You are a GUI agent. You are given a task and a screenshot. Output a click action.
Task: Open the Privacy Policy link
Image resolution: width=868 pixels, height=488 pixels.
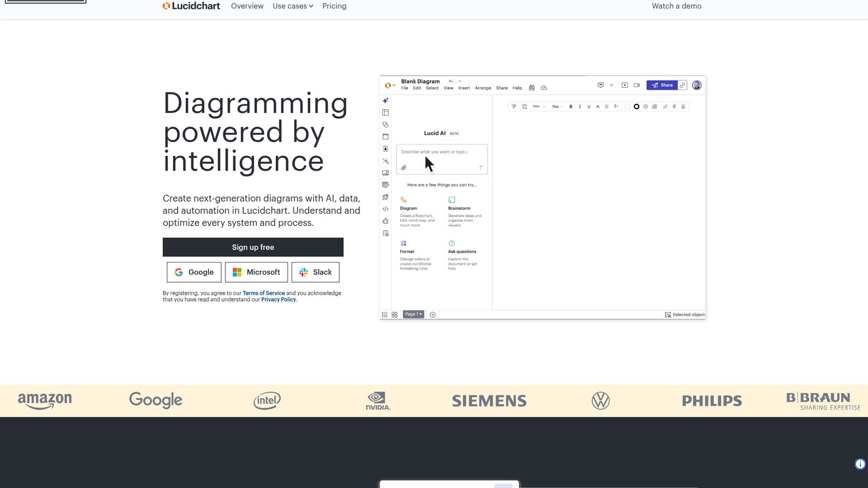pos(279,299)
